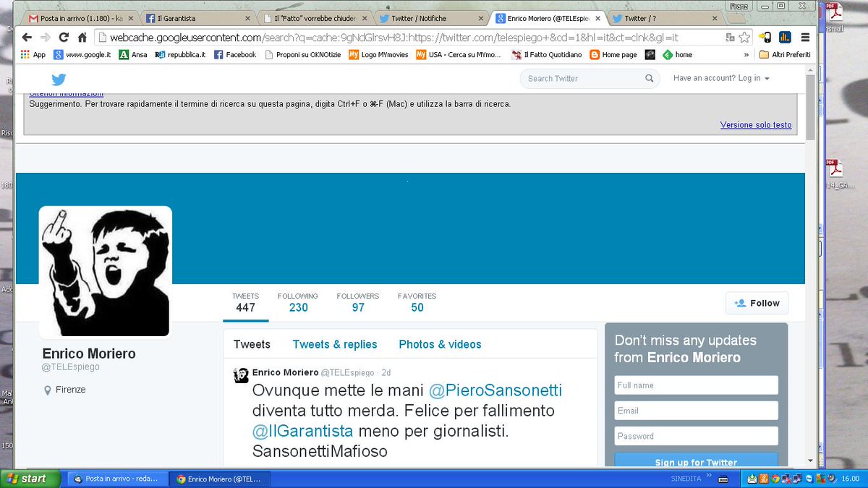
Task: Open Enrico Moriero's profile picture
Action: pyautogui.click(x=106, y=272)
